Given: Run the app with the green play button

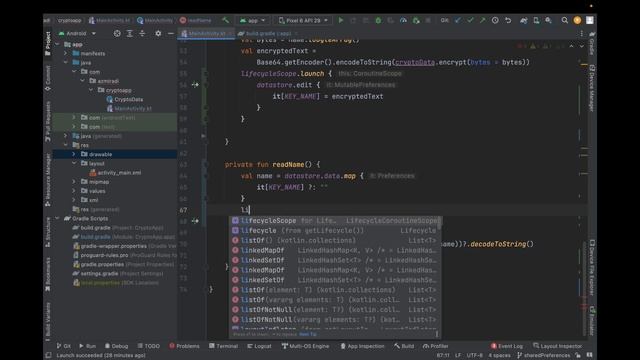Looking at the screenshot, I should (341, 20).
